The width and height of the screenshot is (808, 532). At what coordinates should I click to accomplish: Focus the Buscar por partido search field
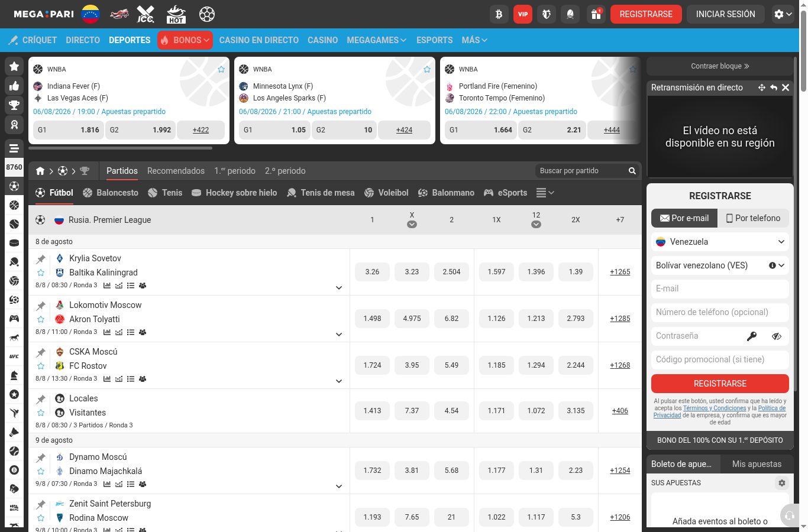(x=582, y=171)
